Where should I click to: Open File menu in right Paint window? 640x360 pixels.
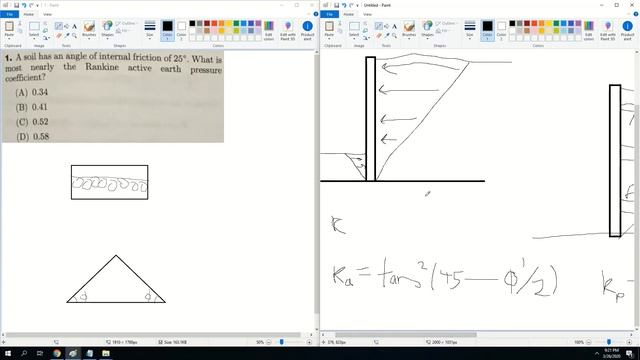(329, 14)
